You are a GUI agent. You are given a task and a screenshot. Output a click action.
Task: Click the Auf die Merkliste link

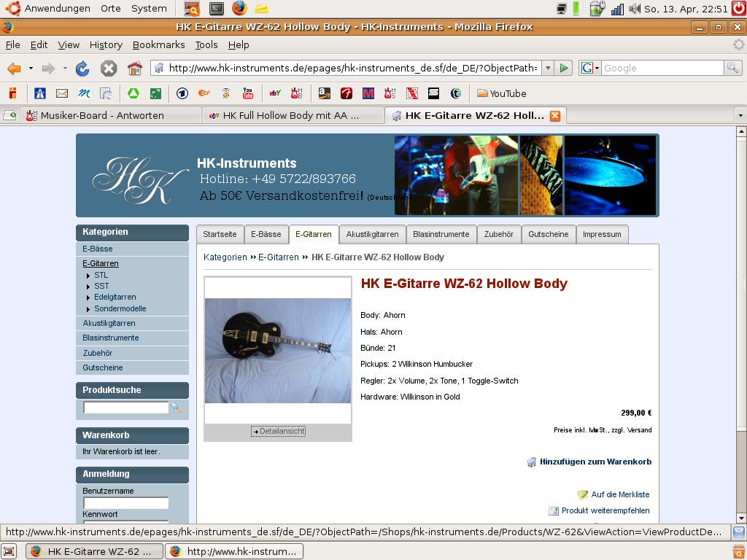point(620,495)
